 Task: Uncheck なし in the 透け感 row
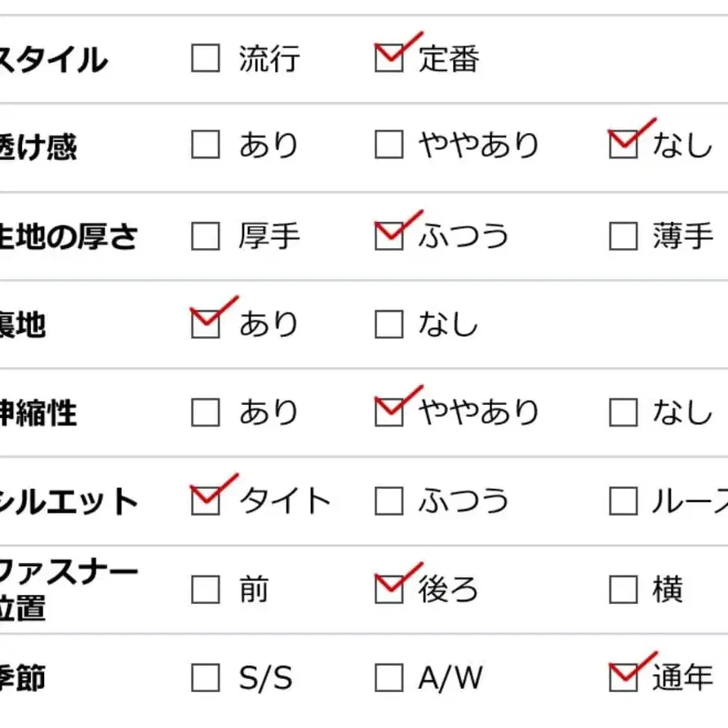coord(624,146)
